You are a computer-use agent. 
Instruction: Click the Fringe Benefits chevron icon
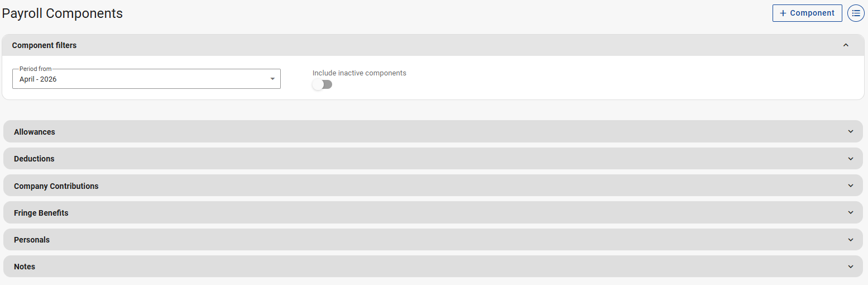851,213
